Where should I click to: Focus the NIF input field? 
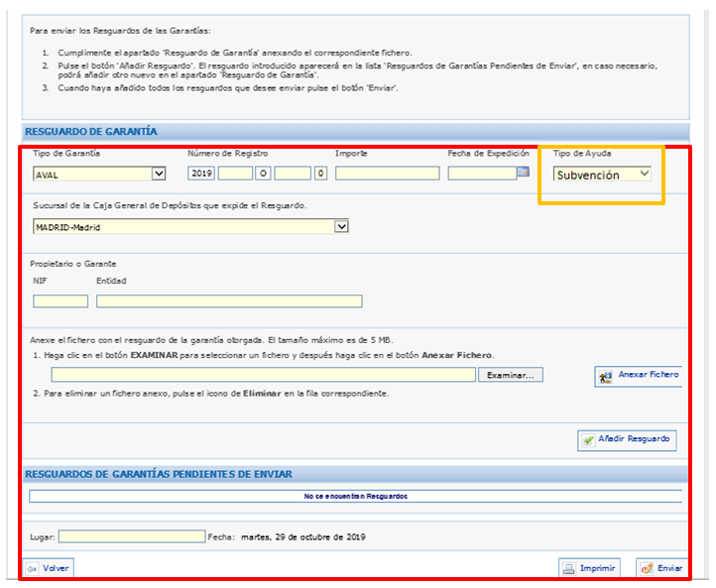pyautogui.click(x=60, y=301)
